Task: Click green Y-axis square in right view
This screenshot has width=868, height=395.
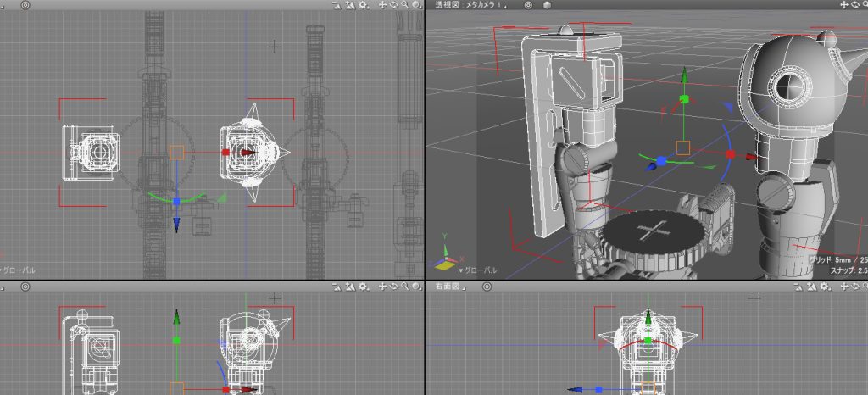Action: click(648, 341)
